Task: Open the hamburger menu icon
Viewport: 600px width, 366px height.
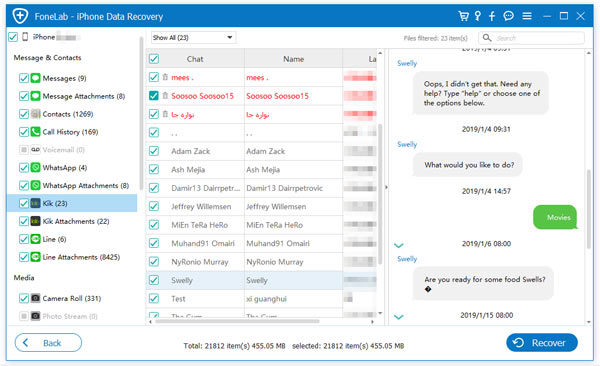Action: point(527,16)
